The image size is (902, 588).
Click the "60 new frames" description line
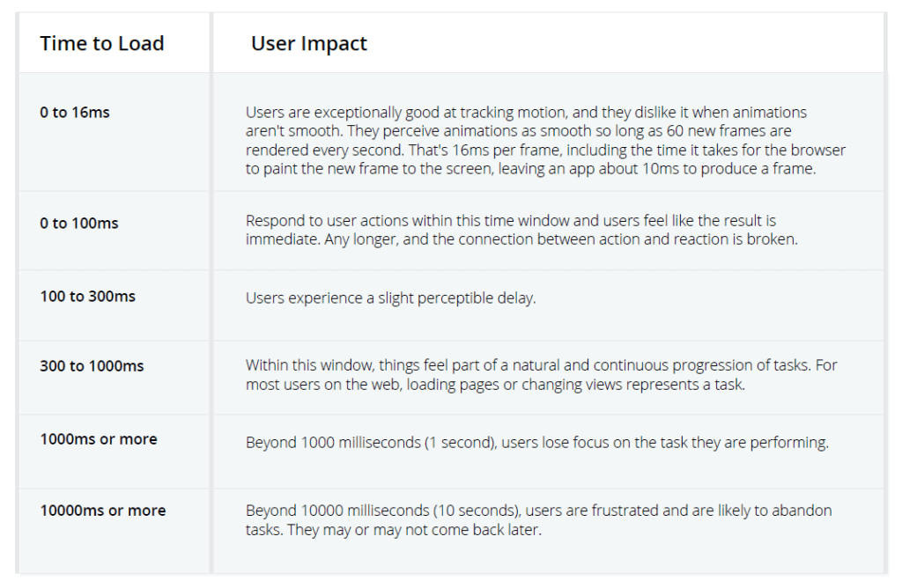(x=518, y=131)
